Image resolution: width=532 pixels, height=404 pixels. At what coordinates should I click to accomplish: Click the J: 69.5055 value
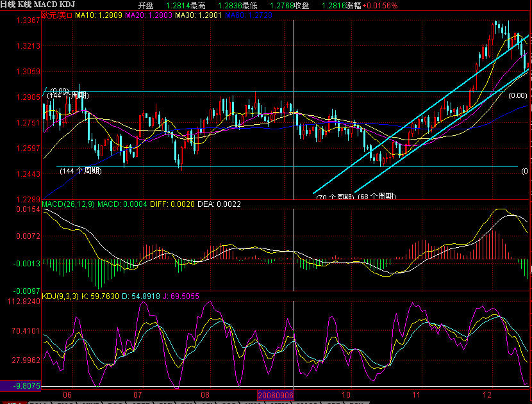[x=181, y=296]
